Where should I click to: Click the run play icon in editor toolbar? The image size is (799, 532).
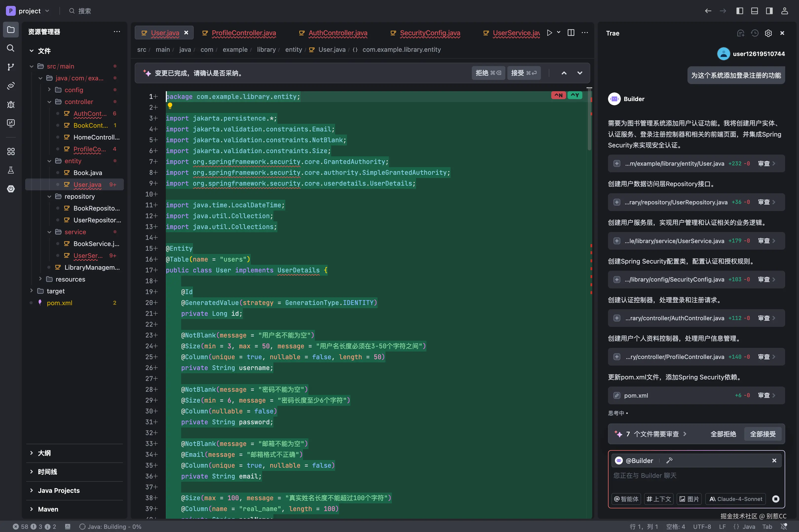549,33
